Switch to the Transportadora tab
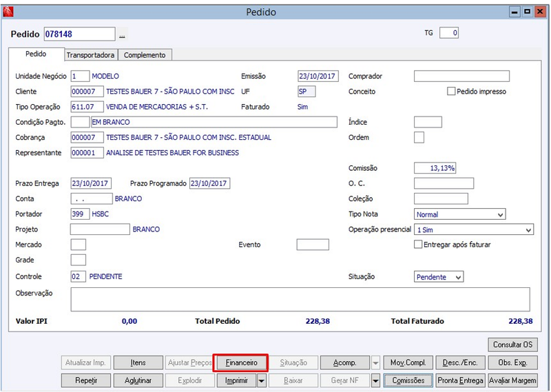This screenshot has width=551, height=392. click(91, 55)
